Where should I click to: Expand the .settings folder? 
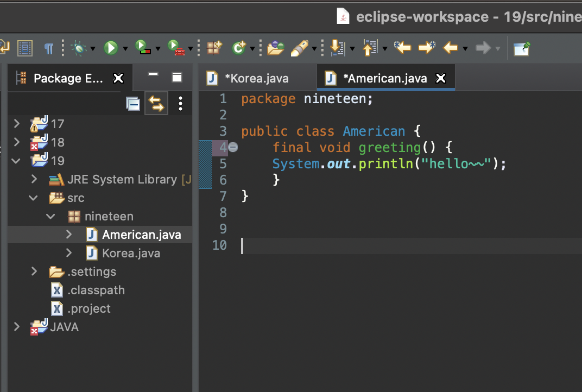pos(34,271)
